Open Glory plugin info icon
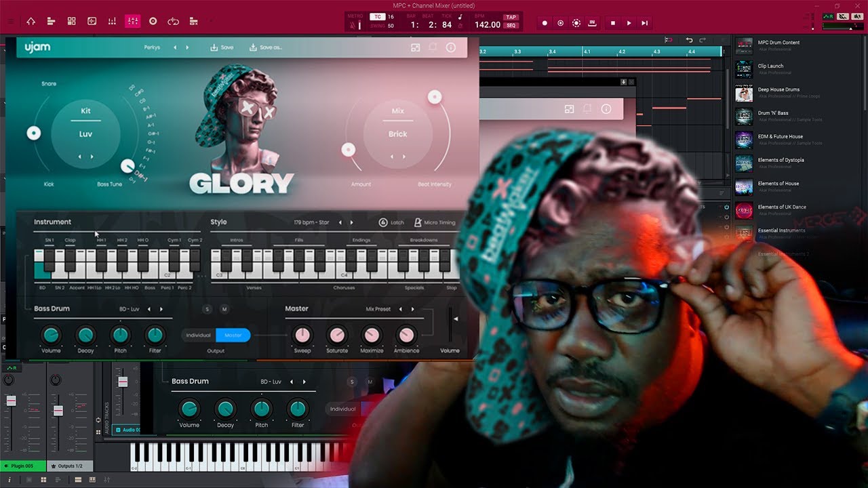This screenshot has width=868, height=488. [451, 47]
